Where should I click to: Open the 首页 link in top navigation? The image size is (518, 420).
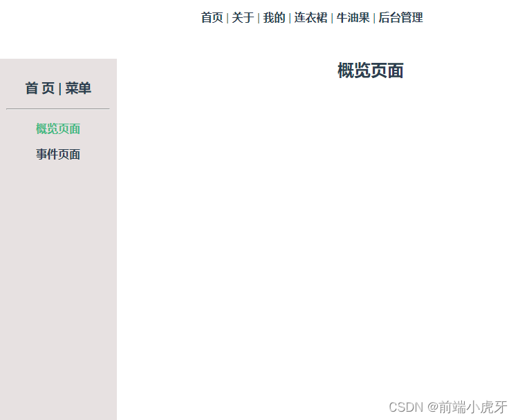coord(212,17)
